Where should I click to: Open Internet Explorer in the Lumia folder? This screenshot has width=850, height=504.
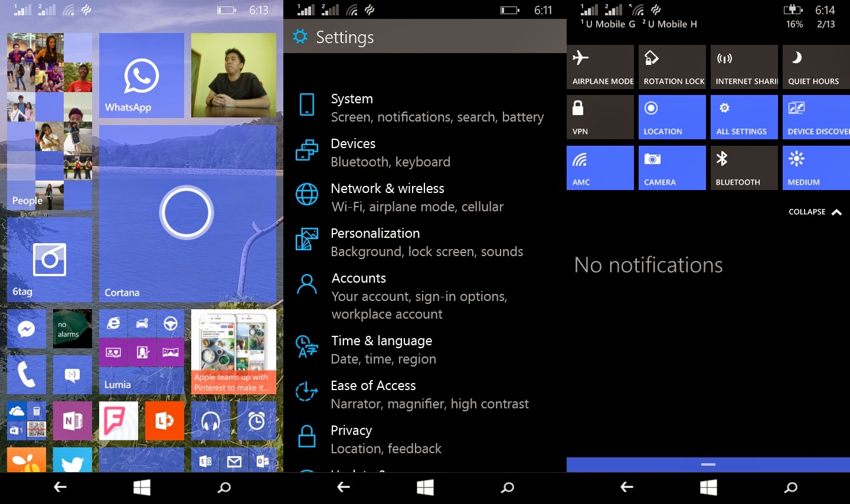[113, 323]
